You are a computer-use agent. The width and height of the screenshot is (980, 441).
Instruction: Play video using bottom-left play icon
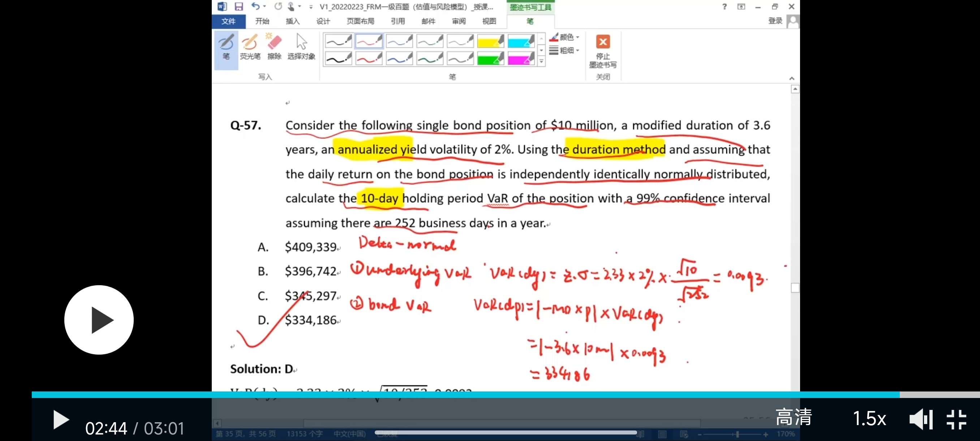click(61, 420)
